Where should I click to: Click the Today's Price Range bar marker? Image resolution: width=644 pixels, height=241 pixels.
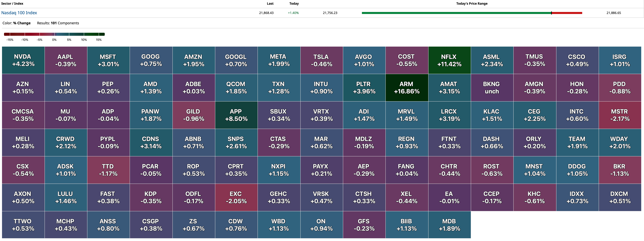(551, 13)
